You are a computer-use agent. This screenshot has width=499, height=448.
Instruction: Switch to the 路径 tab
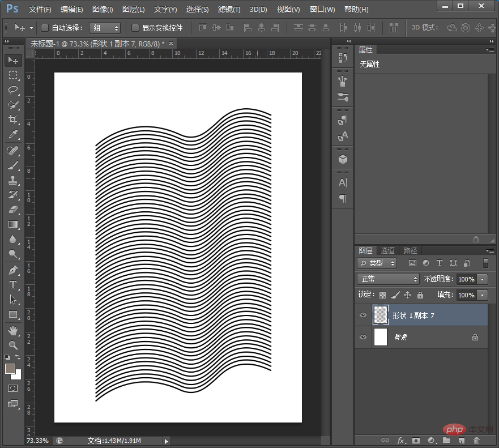pyautogui.click(x=410, y=251)
